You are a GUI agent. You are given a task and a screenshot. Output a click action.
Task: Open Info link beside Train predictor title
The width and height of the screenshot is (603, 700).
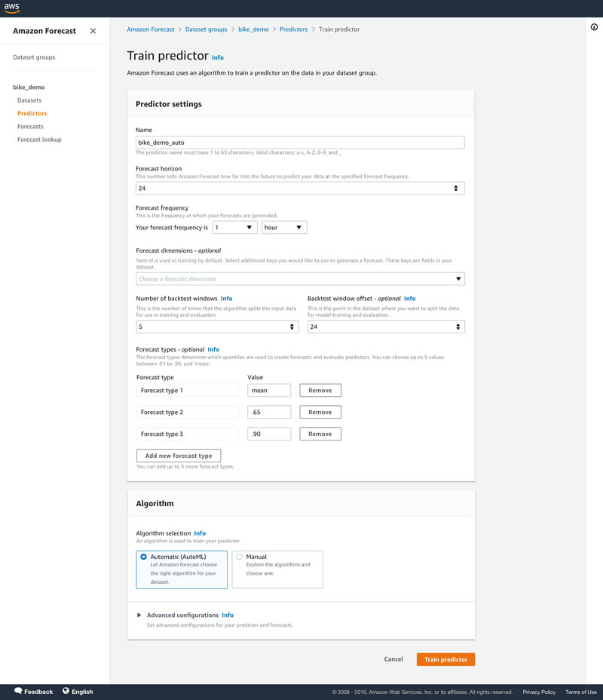[x=218, y=57]
